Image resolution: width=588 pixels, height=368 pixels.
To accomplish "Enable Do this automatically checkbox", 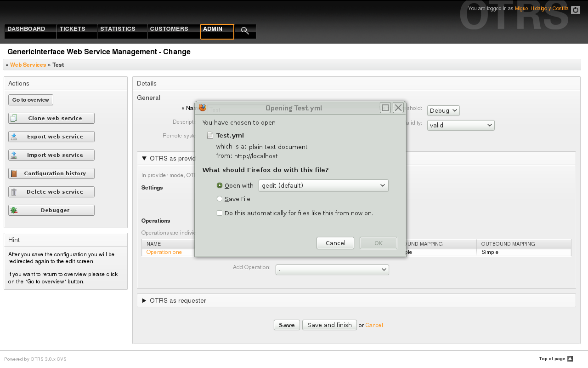I will (220, 213).
